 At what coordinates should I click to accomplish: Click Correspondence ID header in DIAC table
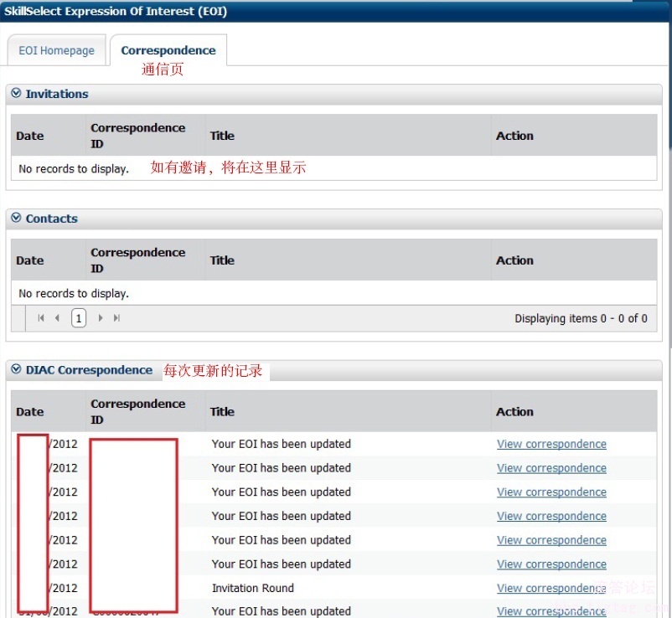tap(137, 411)
